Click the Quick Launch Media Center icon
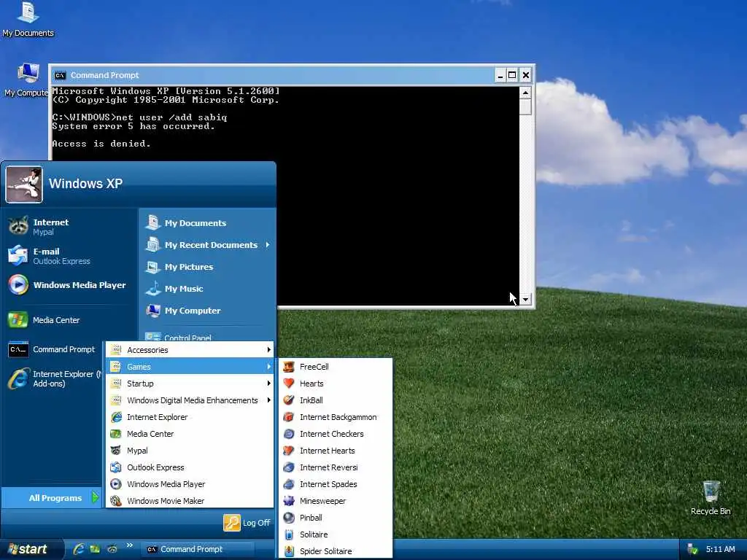This screenshot has width=747, height=560. click(96, 549)
